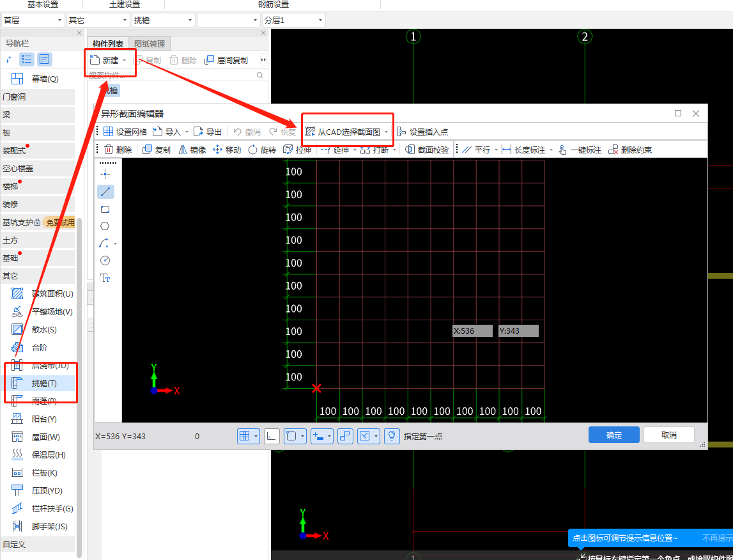The width and height of the screenshot is (733, 560).
Task: Select the rectangle drawing tool
Action: pyautogui.click(x=105, y=209)
